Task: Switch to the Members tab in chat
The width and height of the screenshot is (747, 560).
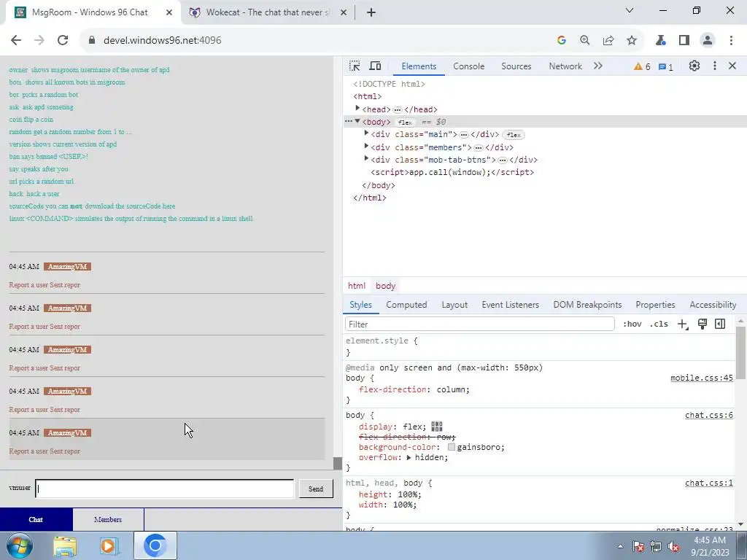Action: [108, 519]
